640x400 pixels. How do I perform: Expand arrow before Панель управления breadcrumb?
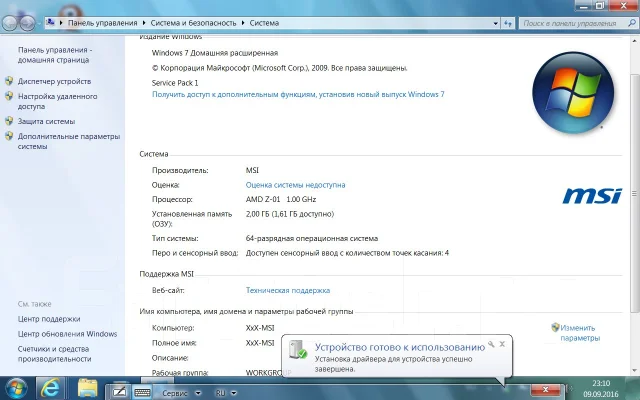click(61, 23)
